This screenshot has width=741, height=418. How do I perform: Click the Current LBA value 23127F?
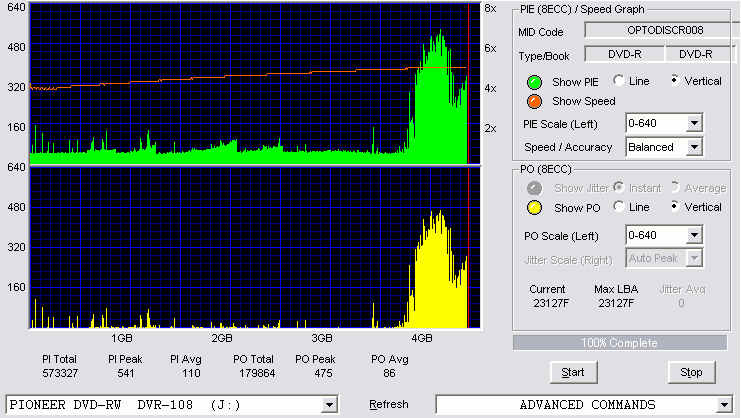(x=551, y=303)
